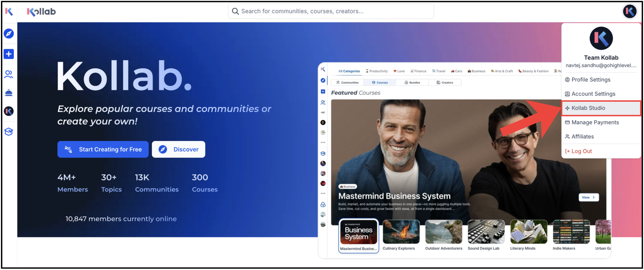Image resolution: width=644 pixels, height=270 pixels.
Task: Open the people communities icon in sidebar
Action: click(x=9, y=74)
